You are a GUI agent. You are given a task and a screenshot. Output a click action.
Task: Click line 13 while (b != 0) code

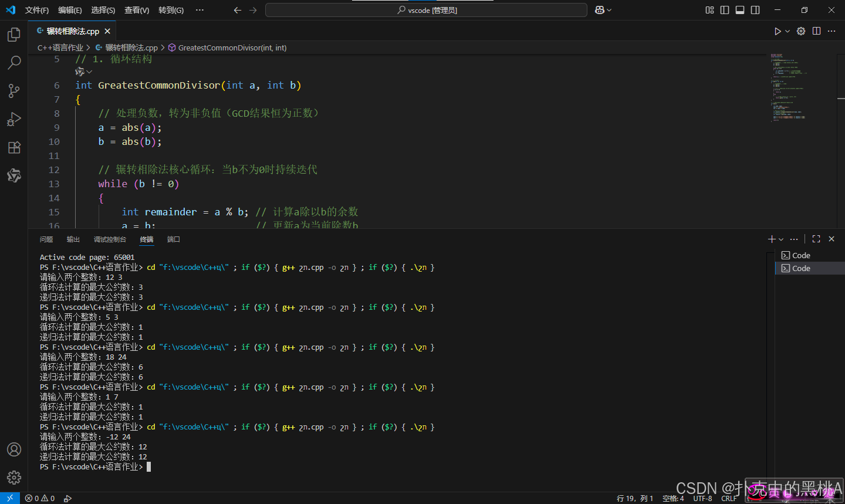click(x=138, y=184)
